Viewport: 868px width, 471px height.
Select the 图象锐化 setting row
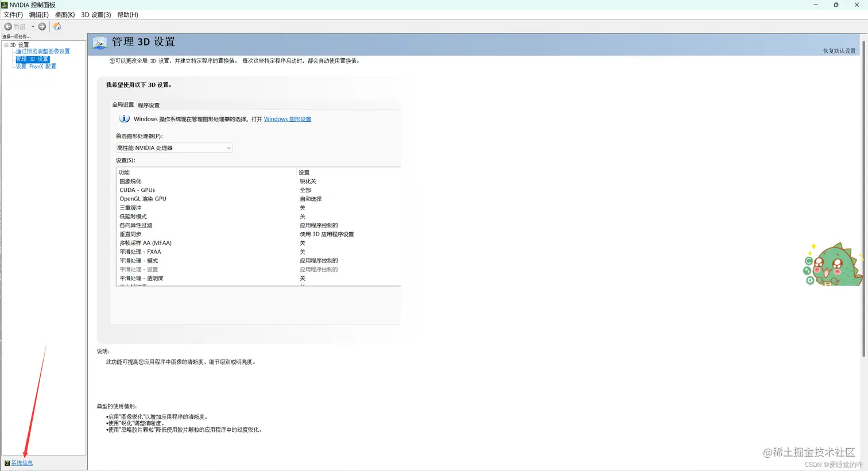[x=258, y=182]
